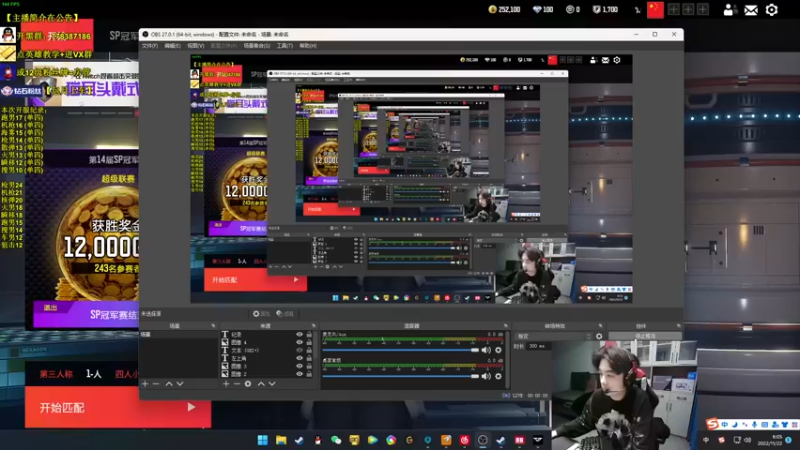Toggle visibility of 图像 4 source
This screenshot has height=450, width=800.
point(299,342)
